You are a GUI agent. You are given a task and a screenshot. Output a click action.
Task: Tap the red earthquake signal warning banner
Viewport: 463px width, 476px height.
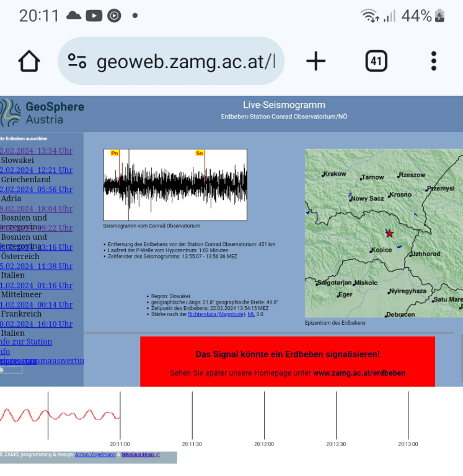287,362
